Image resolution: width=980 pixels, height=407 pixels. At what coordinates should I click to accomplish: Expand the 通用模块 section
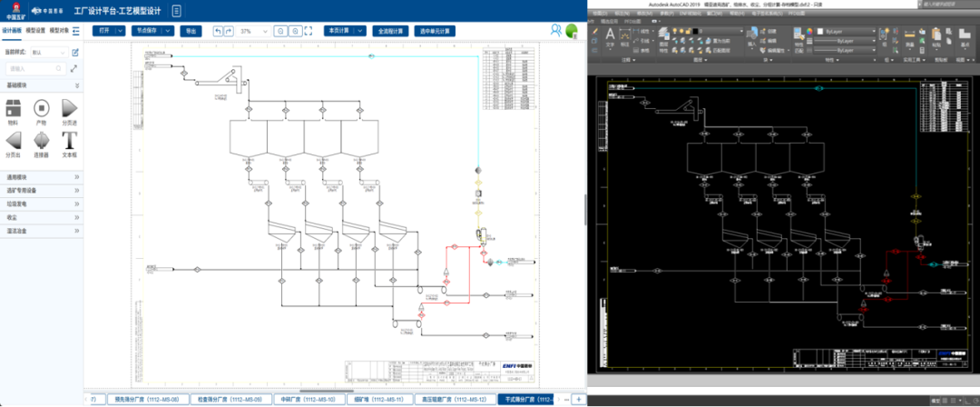pos(41,177)
